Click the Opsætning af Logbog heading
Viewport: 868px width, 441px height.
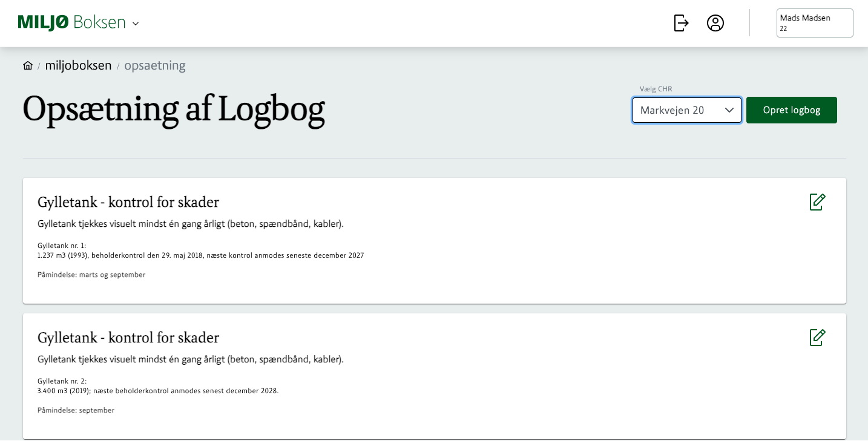(x=174, y=109)
